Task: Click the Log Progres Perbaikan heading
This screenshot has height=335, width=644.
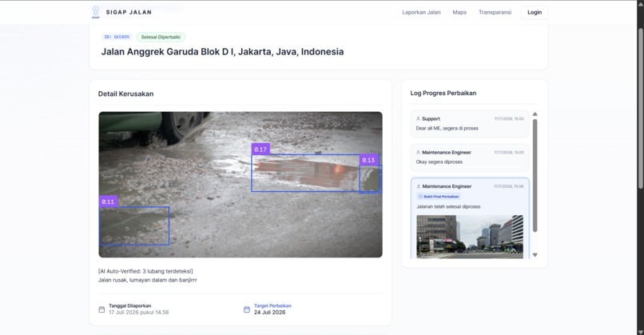Action: (x=443, y=93)
